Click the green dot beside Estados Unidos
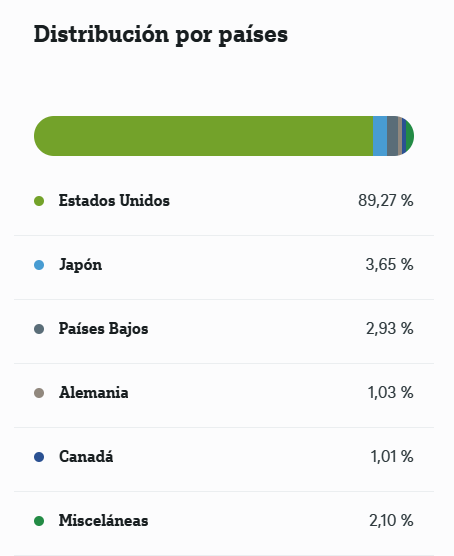The width and height of the screenshot is (454, 556). point(39,201)
